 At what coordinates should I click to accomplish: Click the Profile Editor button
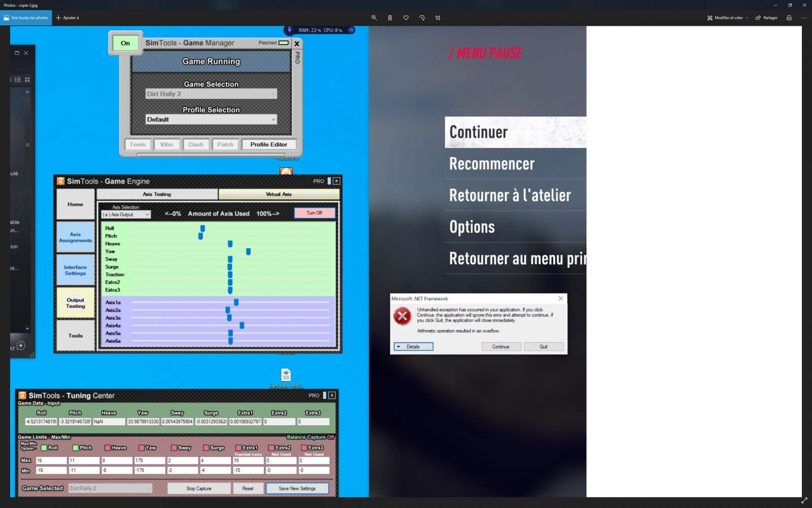coord(269,145)
